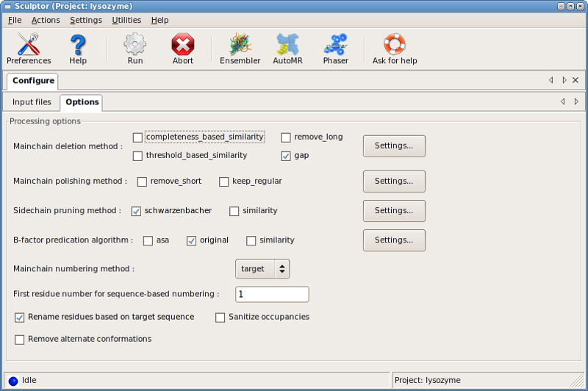
Task: Open the Utilities menu
Action: 126,20
